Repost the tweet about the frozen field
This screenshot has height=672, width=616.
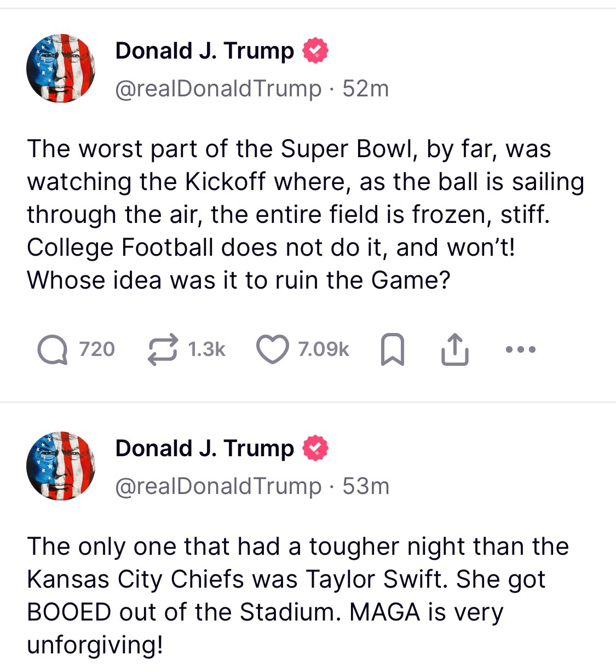coord(164,348)
